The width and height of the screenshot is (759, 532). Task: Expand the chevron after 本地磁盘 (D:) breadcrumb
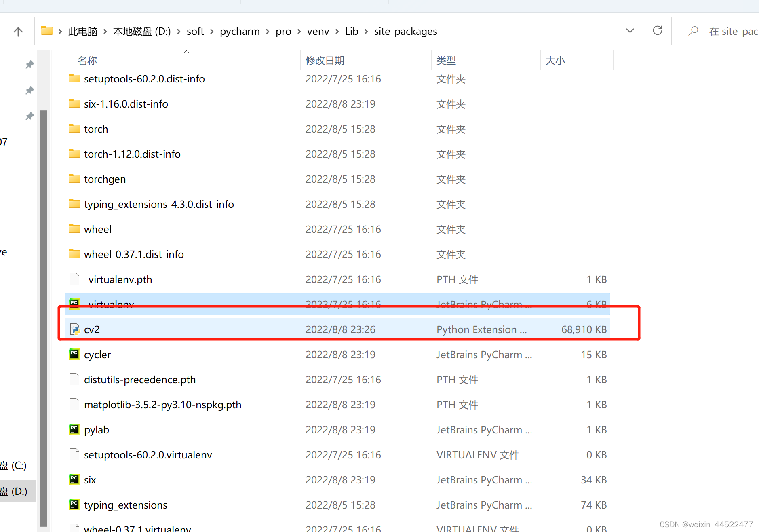(x=179, y=32)
